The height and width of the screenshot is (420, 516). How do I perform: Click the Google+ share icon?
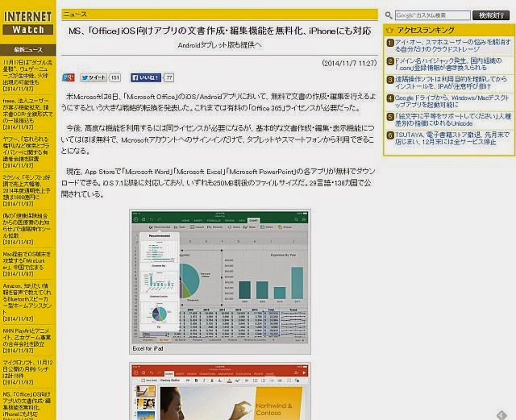click(68, 77)
